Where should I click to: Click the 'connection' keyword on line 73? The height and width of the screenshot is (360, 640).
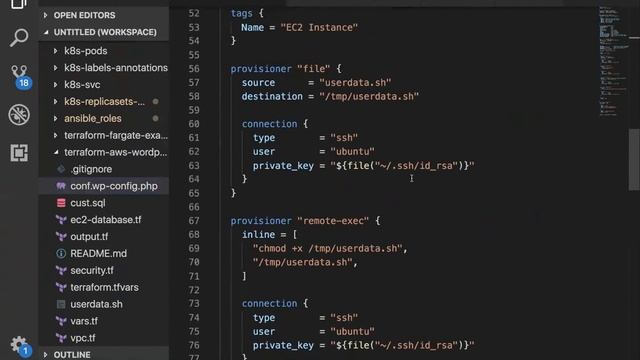click(x=269, y=304)
